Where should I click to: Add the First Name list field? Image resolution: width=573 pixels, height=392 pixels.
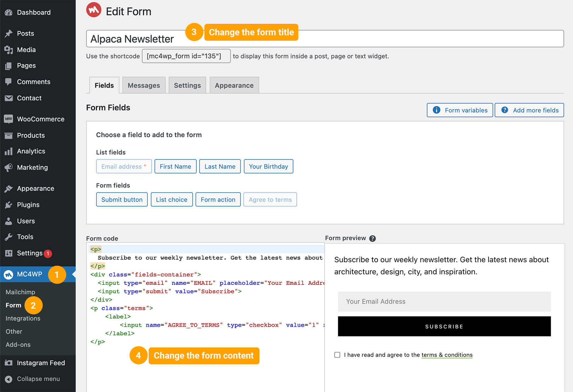tap(175, 166)
